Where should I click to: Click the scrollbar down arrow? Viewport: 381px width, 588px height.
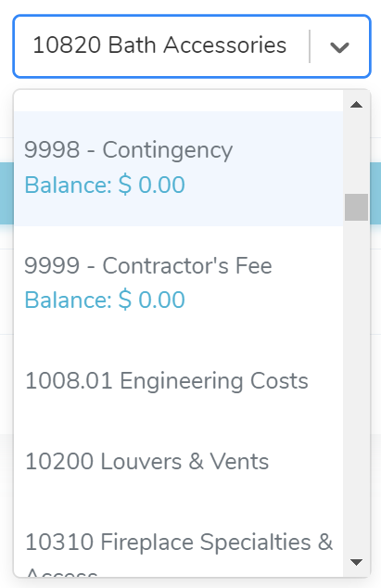click(x=356, y=562)
